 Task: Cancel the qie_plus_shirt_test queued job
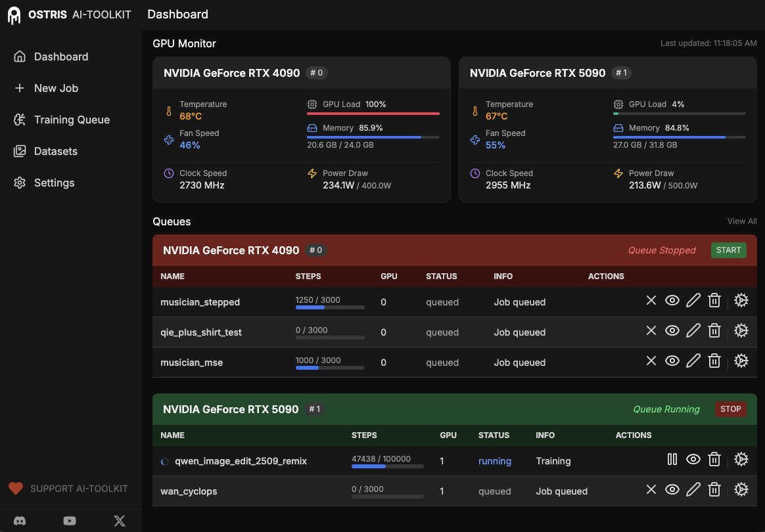pyautogui.click(x=651, y=330)
